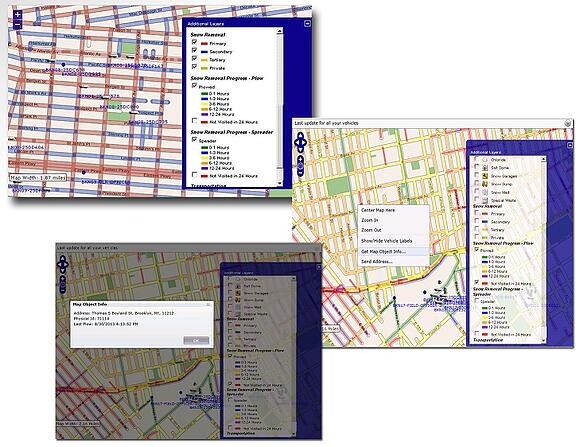Toggle Tertiary checkbox in top-left layers panel

[x=194, y=58]
